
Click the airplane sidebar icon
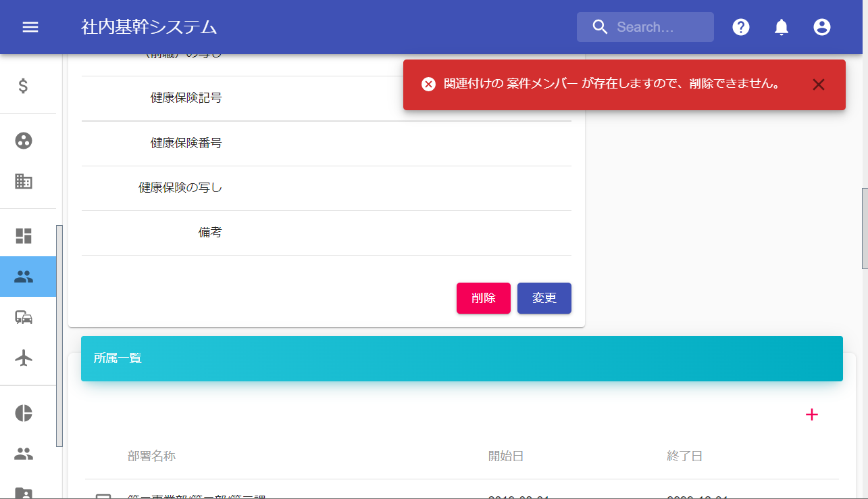pyautogui.click(x=24, y=358)
